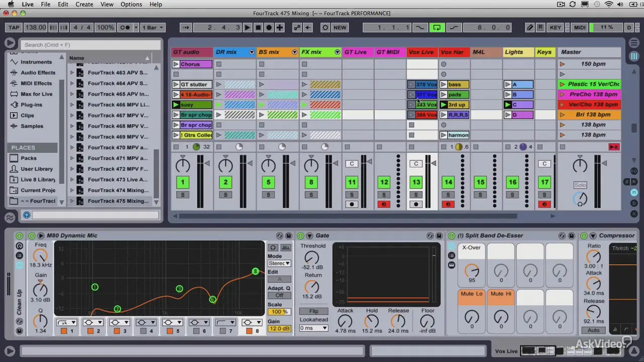Click the NEW scene button
The image size is (644, 362).
tap(340, 28)
